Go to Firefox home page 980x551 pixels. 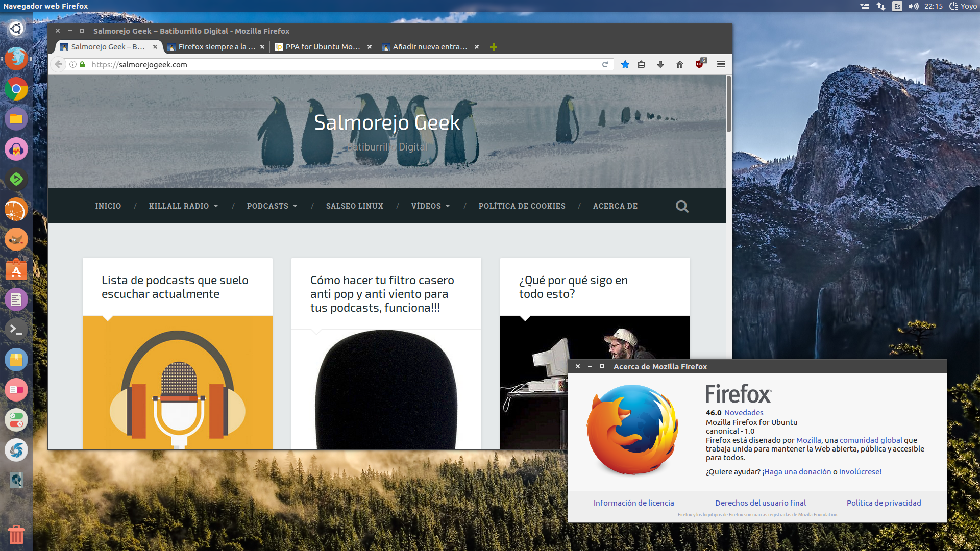(x=680, y=64)
